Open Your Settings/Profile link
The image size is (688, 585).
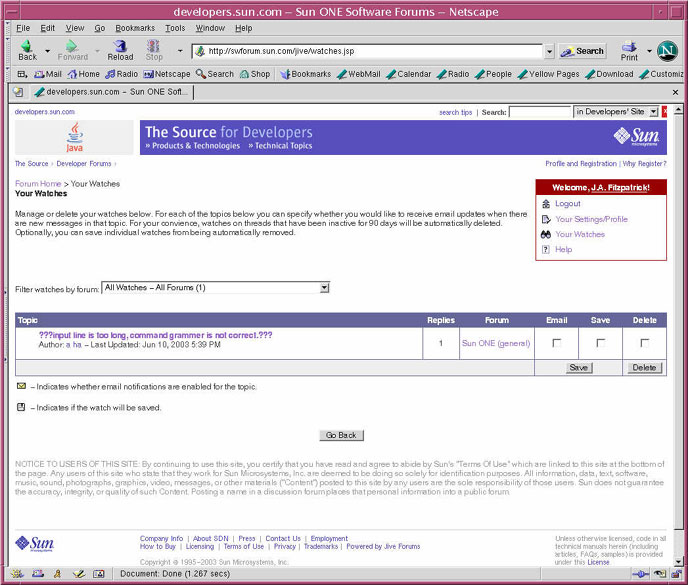point(591,219)
